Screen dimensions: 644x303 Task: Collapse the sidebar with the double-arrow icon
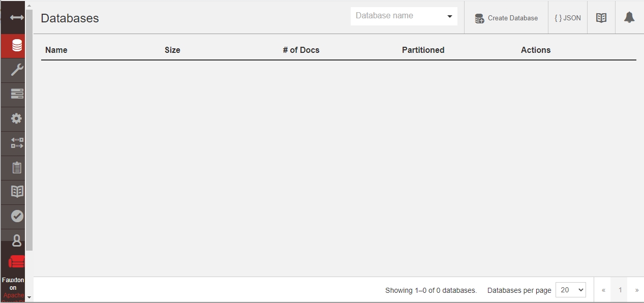coord(17,18)
